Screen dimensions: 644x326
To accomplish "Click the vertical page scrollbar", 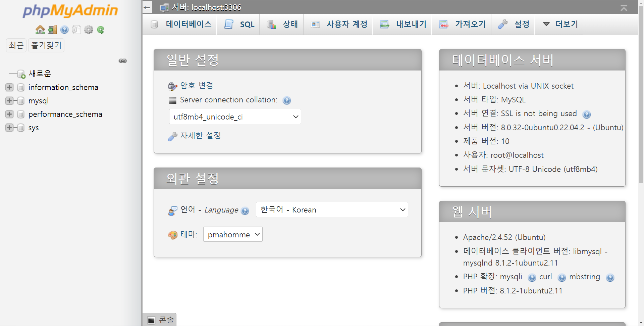I will click(x=641, y=94).
